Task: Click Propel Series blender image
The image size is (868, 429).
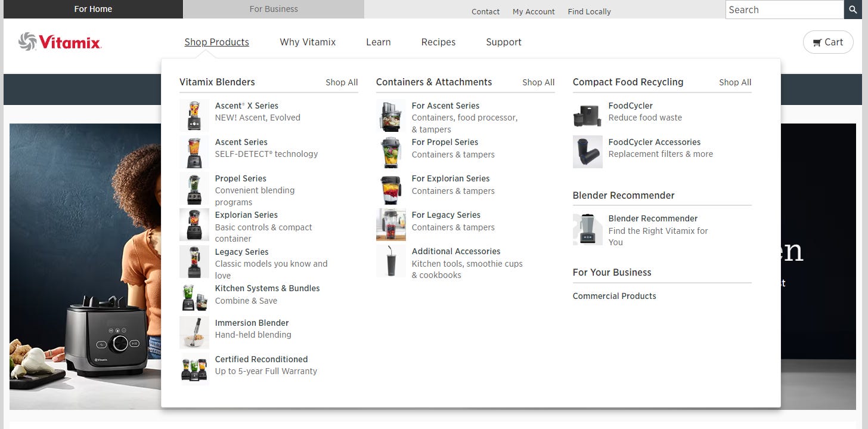Action: (x=194, y=189)
